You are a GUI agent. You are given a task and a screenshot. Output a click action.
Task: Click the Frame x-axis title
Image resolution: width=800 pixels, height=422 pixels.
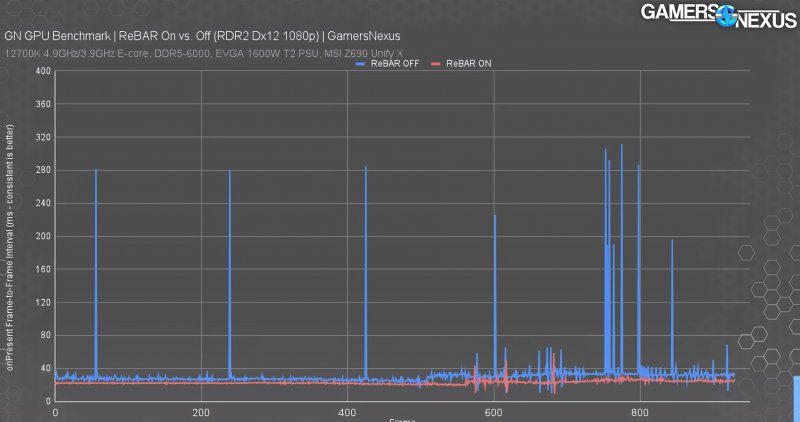pos(400,419)
